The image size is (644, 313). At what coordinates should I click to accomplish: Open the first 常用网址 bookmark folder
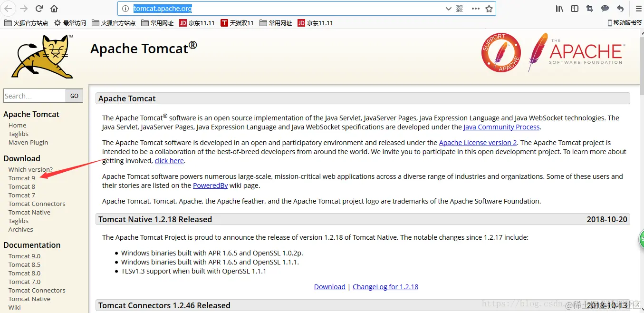pos(157,23)
